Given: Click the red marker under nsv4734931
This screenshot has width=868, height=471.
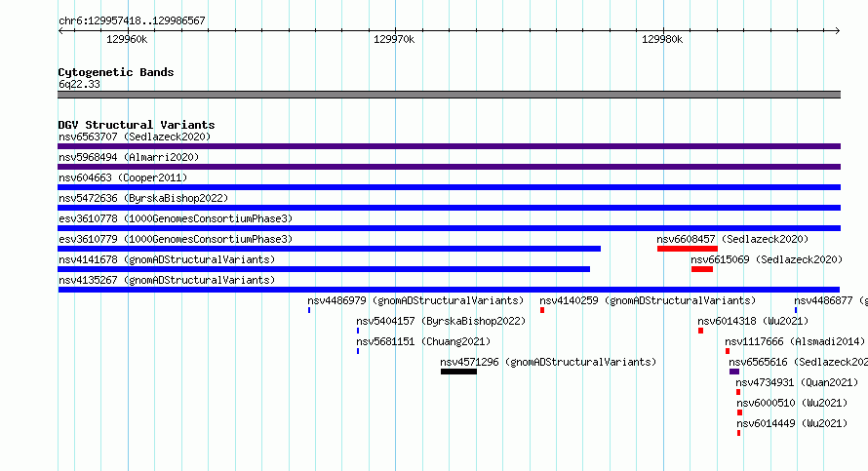Looking at the screenshot, I should click(738, 392).
